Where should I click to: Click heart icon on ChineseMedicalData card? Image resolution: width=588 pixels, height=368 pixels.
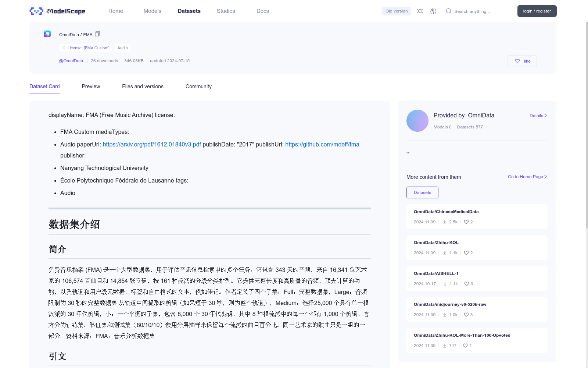pyautogui.click(x=466, y=222)
